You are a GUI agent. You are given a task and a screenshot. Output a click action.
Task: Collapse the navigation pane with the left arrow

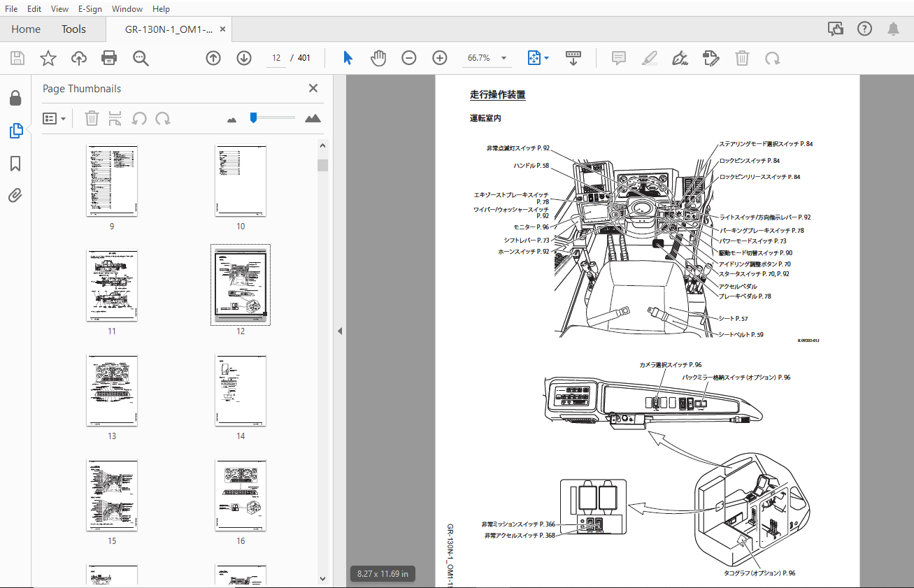[340, 331]
